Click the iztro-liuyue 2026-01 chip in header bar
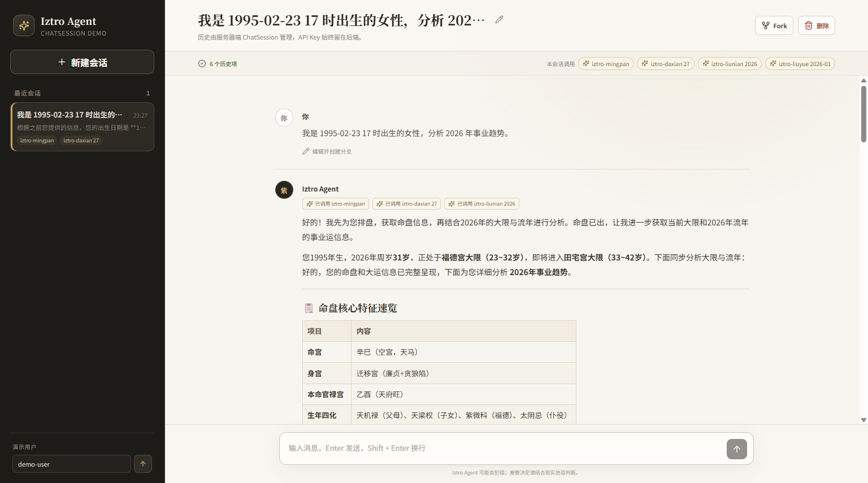Image resolution: width=868 pixels, height=483 pixels. click(800, 64)
